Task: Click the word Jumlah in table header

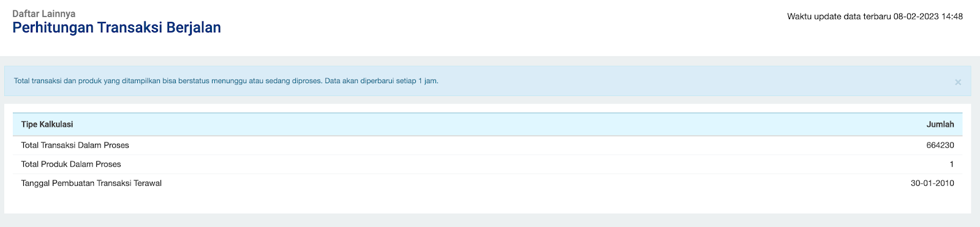Action: (940, 124)
